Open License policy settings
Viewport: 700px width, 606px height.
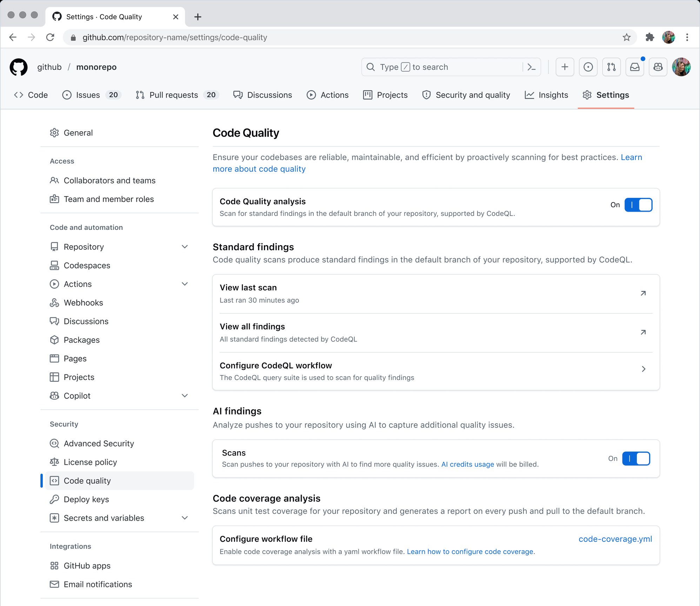click(x=120, y=462)
